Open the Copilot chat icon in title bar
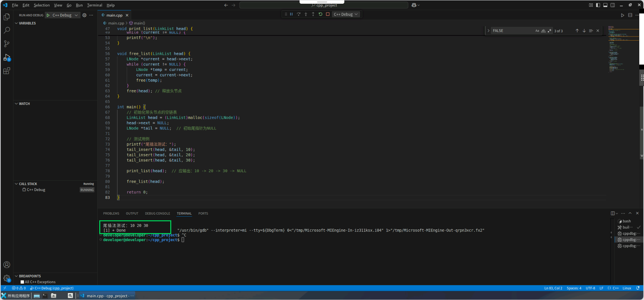 click(x=414, y=5)
